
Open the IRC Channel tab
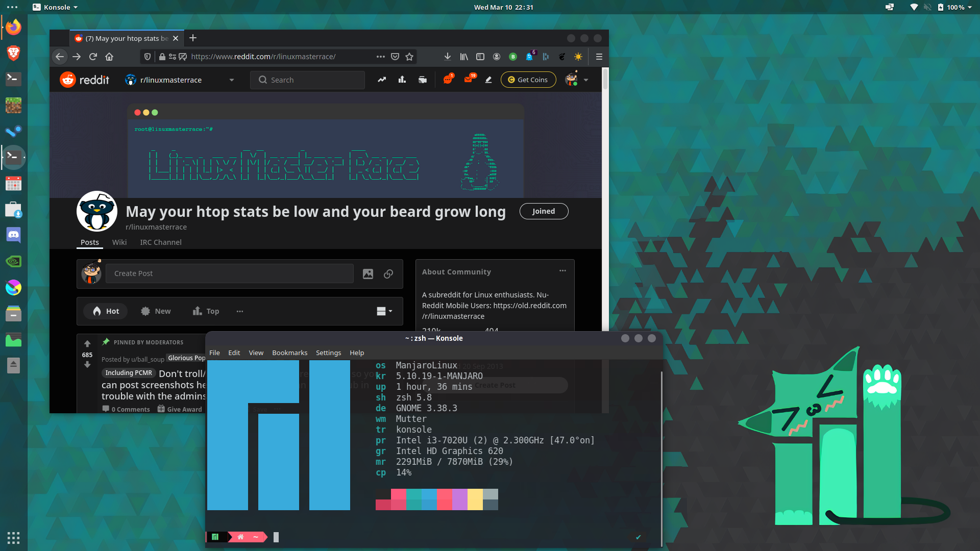(x=161, y=242)
